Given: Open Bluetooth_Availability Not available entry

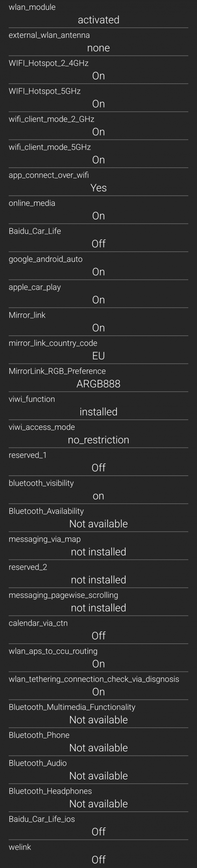Looking at the screenshot, I should 98,518.
